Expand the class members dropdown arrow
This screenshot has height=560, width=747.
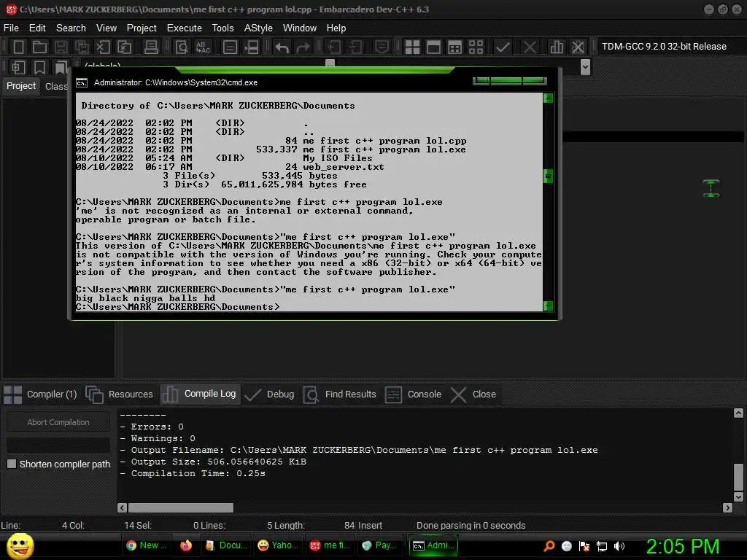586,67
